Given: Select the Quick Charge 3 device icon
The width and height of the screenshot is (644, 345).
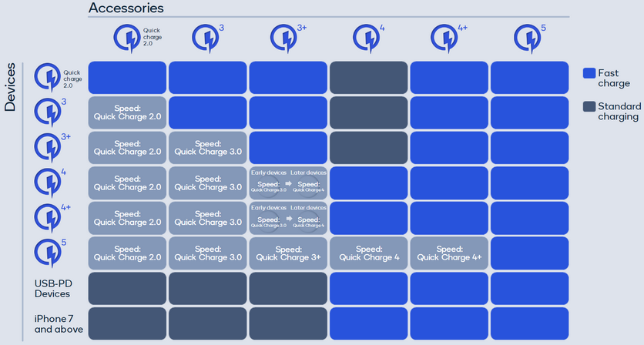Looking at the screenshot, I should pos(48,112).
